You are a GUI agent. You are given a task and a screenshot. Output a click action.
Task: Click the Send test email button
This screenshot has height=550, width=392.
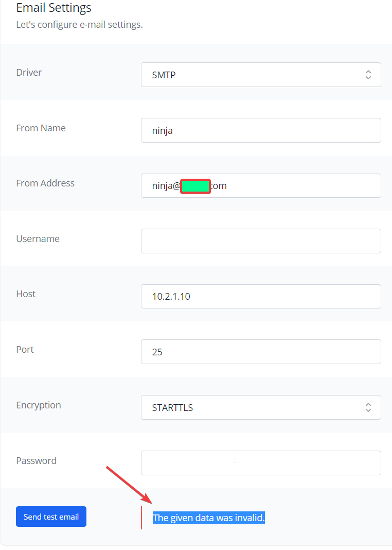[51, 516]
